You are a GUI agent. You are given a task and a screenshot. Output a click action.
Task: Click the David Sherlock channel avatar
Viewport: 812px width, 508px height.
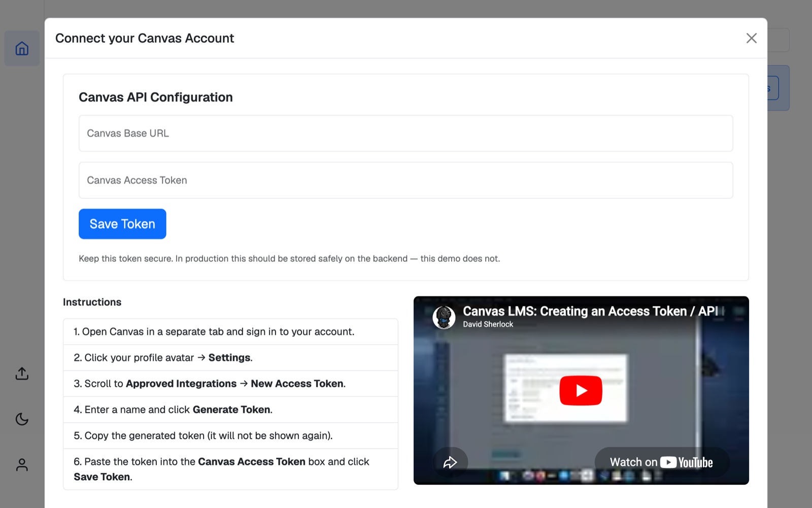pos(444,318)
